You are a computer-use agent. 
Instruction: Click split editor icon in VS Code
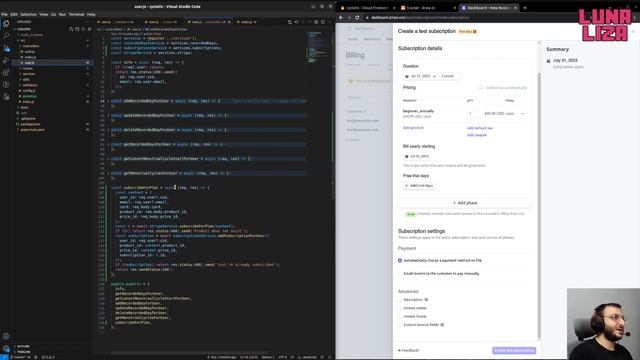(323, 22)
